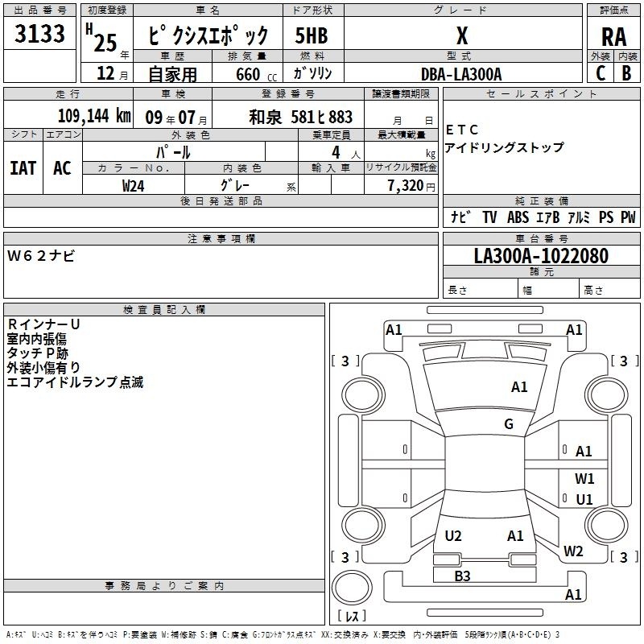Click the レス box below the car diagram
644x644 pixels.
point(351,616)
